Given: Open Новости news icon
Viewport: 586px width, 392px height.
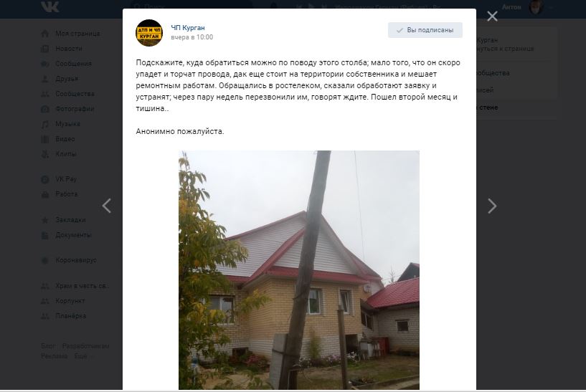Looking at the screenshot, I should tap(45, 49).
